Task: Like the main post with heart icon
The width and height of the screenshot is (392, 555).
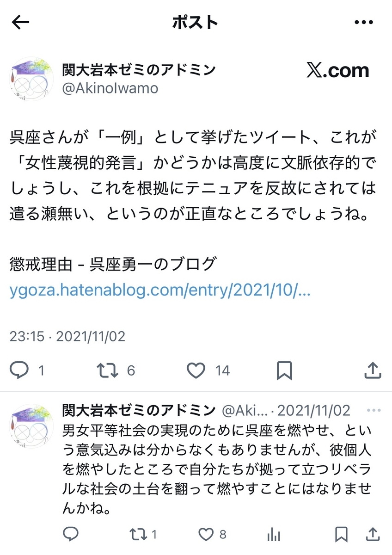Action: pyautogui.click(x=196, y=370)
